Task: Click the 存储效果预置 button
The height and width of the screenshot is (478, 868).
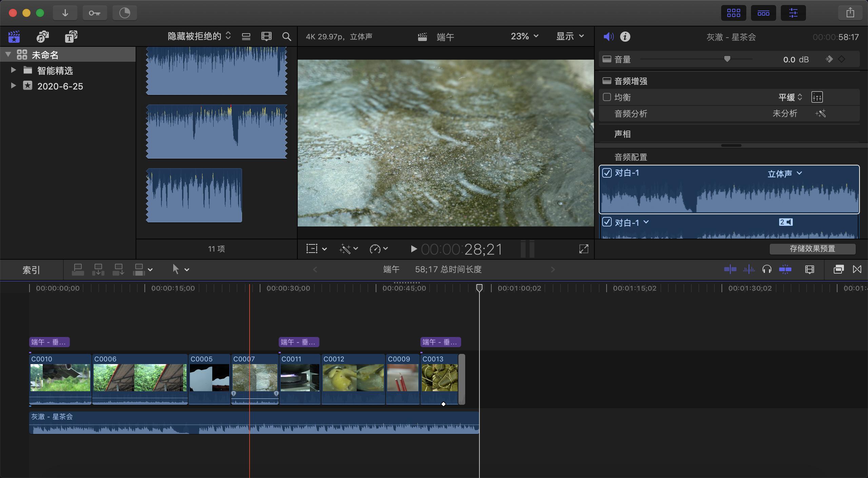Action: (x=812, y=249)
